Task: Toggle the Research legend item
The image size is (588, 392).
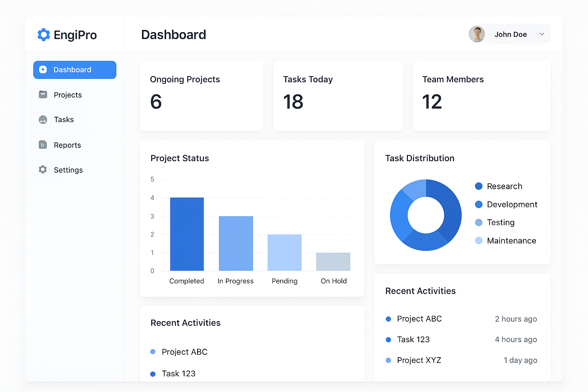Action: pyautogui.click(x=504, y=186)
